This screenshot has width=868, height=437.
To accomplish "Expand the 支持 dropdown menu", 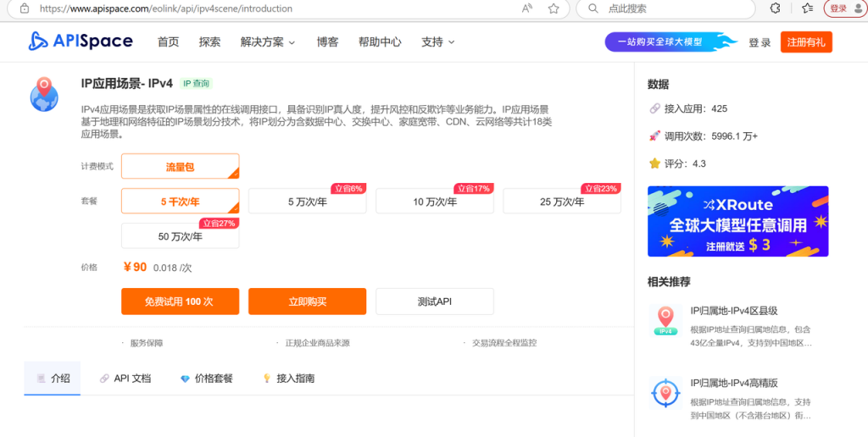I will 438,42.
